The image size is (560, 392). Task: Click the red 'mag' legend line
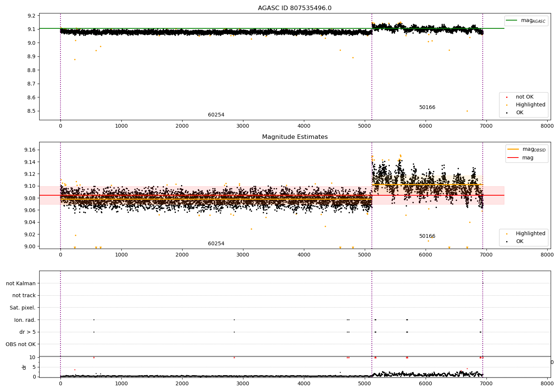click(513, 158)
